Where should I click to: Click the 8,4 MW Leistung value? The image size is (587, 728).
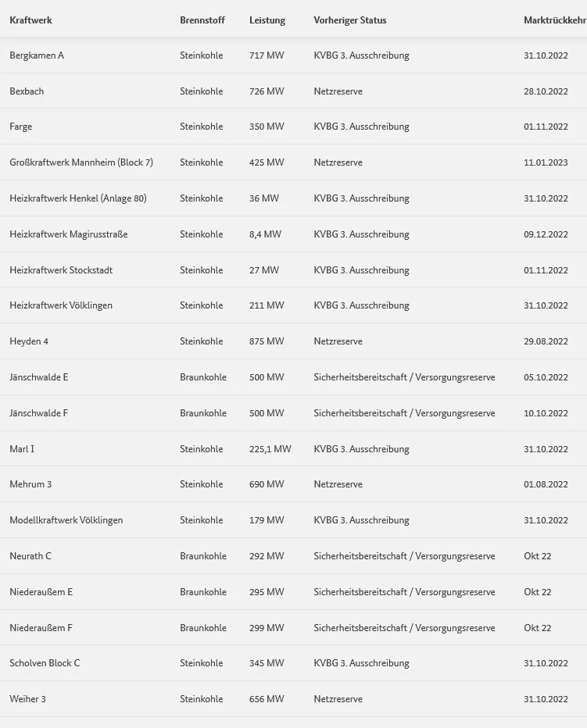pyautogui.click(x=265, y=234)
